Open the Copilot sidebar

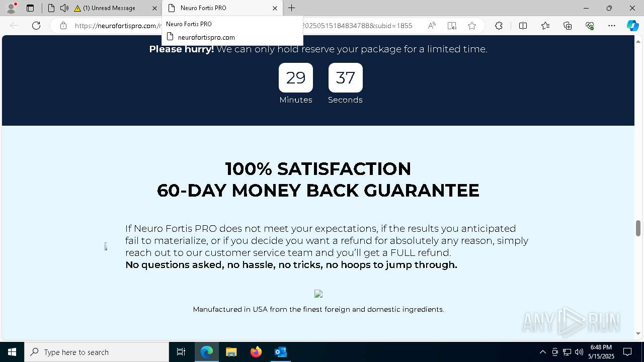(x=632, y=26)
